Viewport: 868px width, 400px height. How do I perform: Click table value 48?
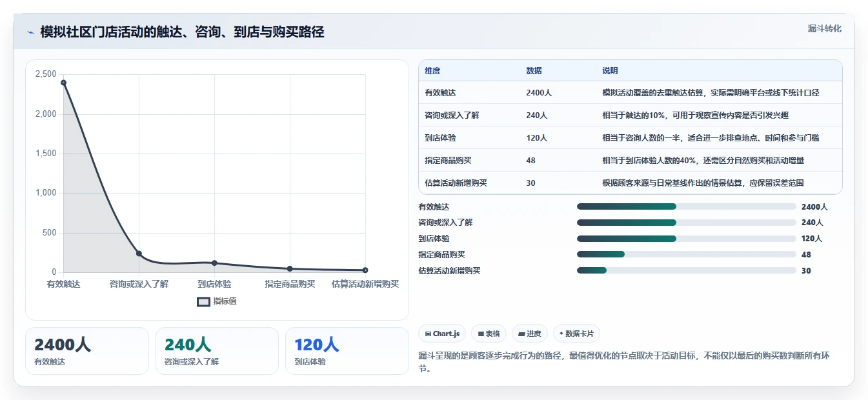pos(530,160)
